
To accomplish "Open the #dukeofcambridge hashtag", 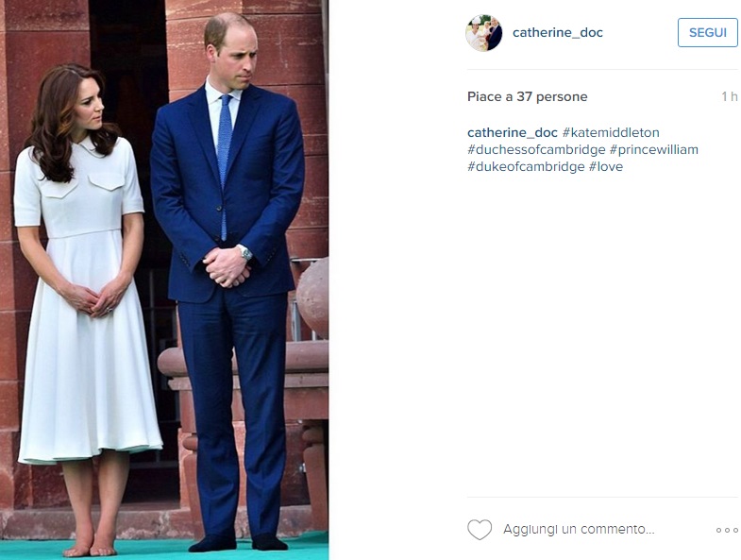I will [x=526, y=167].
